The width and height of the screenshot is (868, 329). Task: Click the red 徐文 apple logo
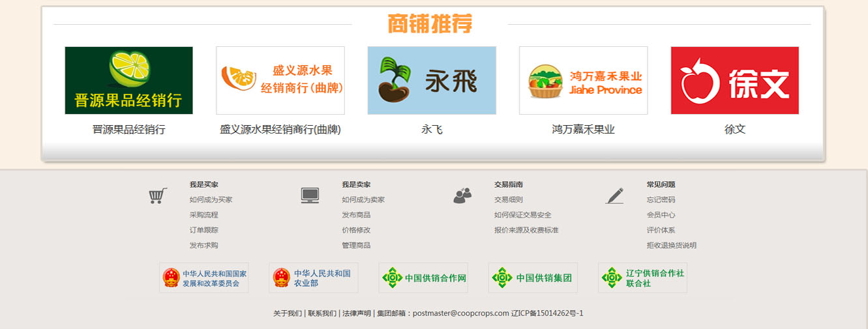pos(734,80)
